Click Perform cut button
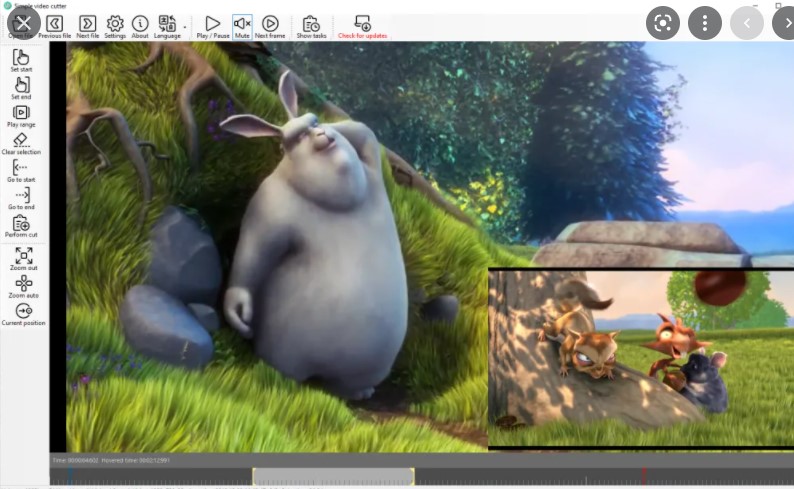Screen dimensions: 794x489 [x=21, y=226]
